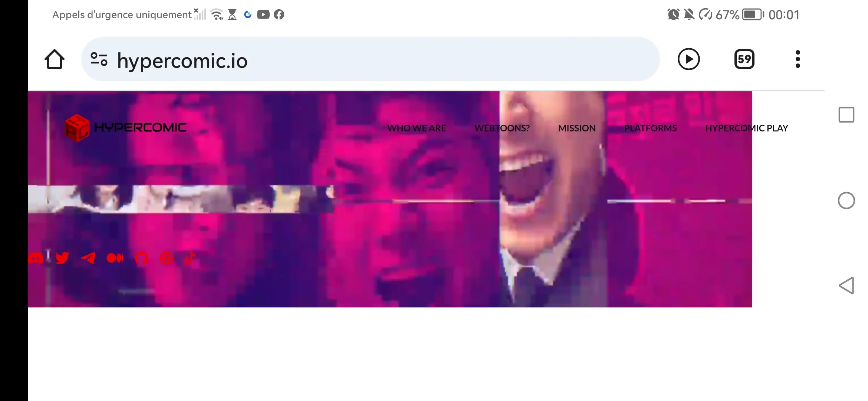
Task: Click the globe website icon
Action: click(x=166, y=258)
